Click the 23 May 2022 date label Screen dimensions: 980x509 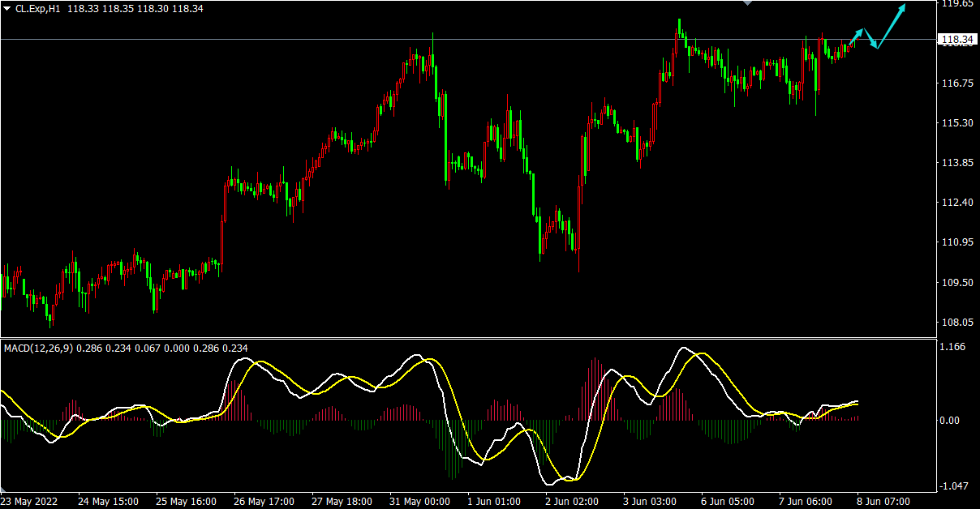pyautogui.click(x=31, y=502)
